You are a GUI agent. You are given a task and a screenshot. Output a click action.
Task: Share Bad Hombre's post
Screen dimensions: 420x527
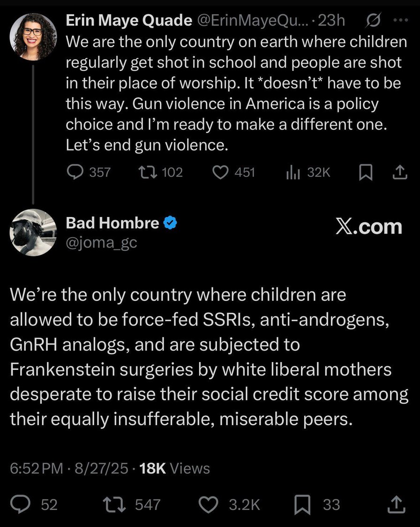coord(397,504)
